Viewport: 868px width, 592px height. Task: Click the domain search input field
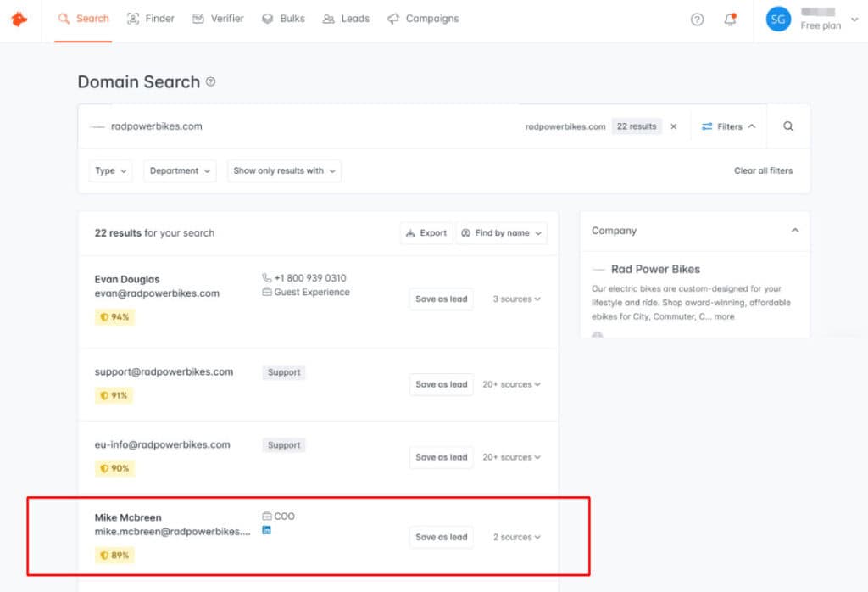pyautogui.click(x=297, y=126)
